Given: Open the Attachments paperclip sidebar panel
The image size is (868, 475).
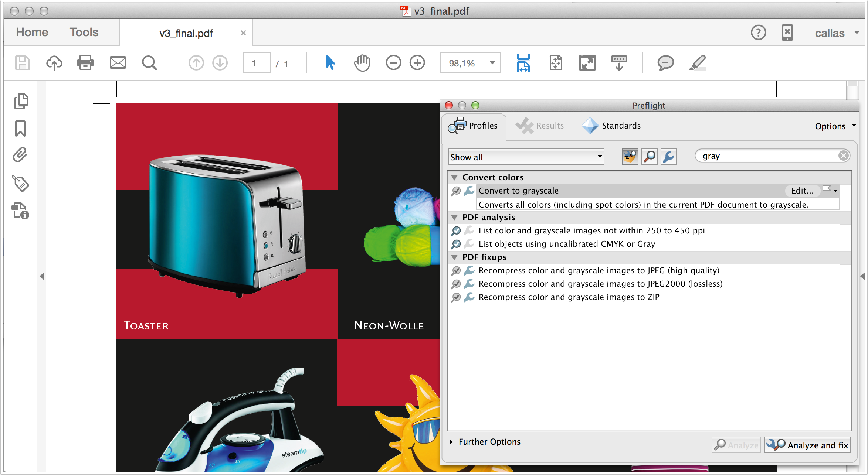Looking at the screenshot, I should point(20,155).
